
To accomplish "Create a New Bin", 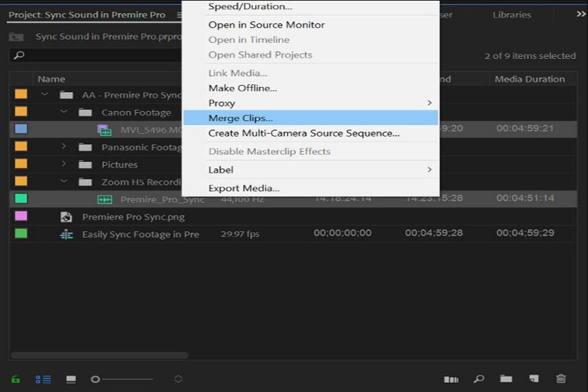I will 506,378.
